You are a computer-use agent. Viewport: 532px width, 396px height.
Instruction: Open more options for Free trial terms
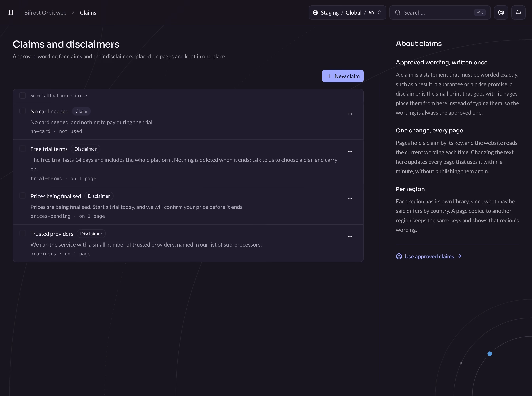pos(350,152)
